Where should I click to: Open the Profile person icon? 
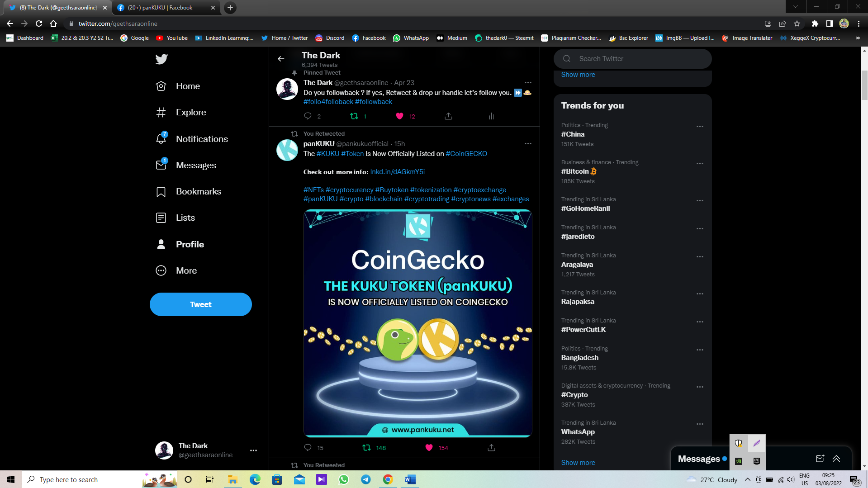(x=161, y=244)
